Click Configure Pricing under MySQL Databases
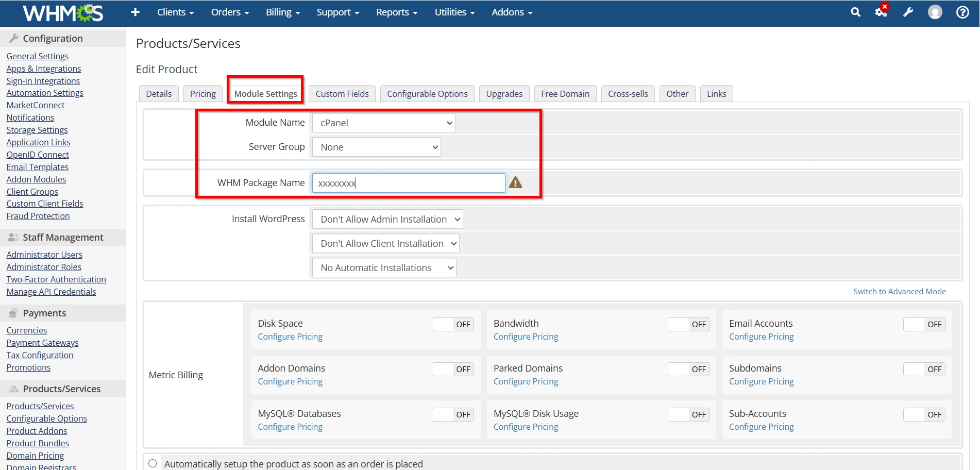 [x=290, y=427]
